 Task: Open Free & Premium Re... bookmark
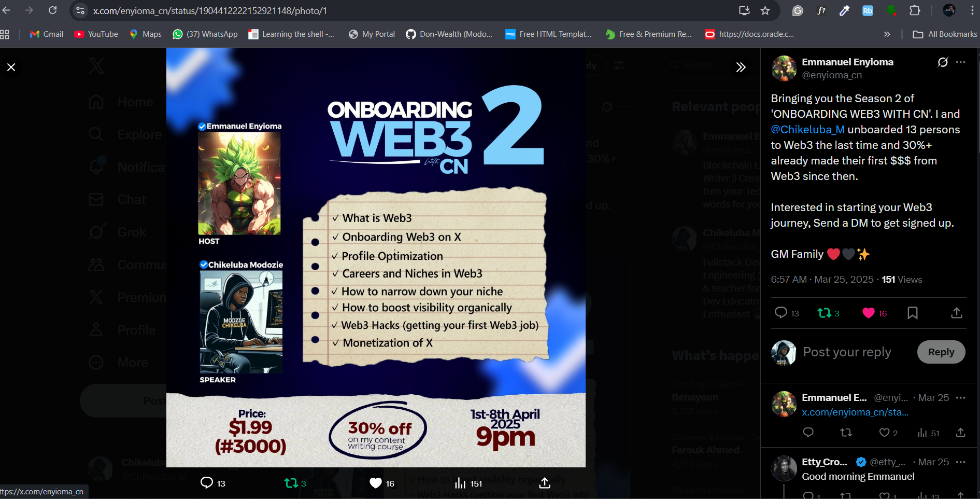pyautogui.click(x=648, y=34)
